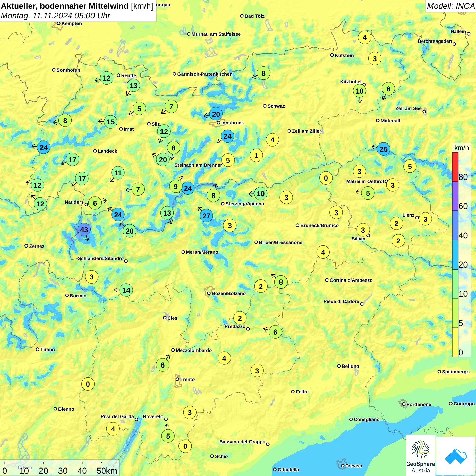Select the 5 km/h marker below Rovereto
This screenshot has width=476, height=476.
[168, 436]
